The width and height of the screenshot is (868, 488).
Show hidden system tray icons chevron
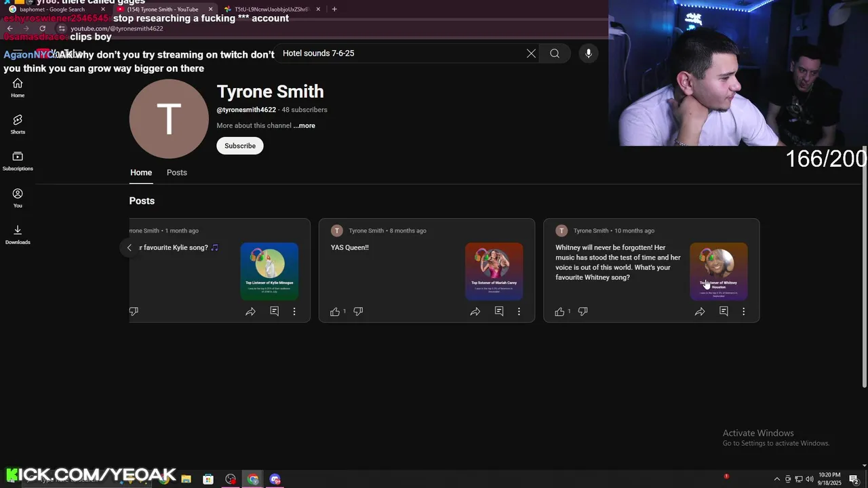click(777, 479)
